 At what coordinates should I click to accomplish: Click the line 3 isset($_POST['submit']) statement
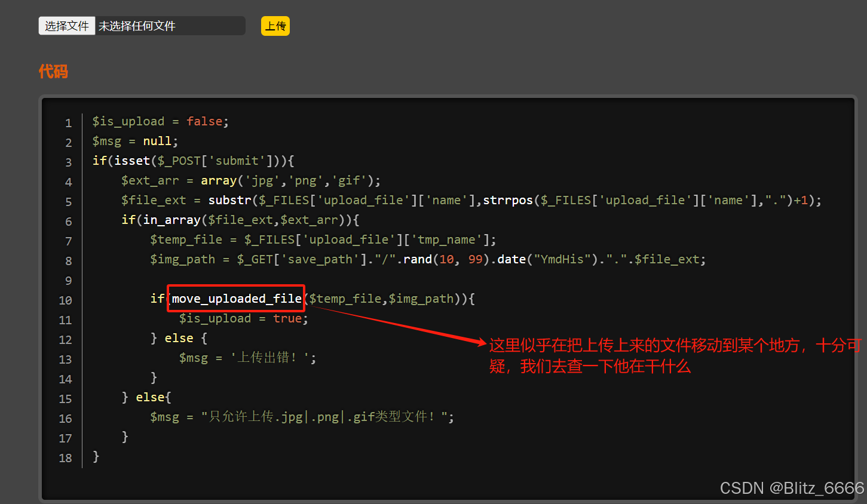(x=193, y=161)
